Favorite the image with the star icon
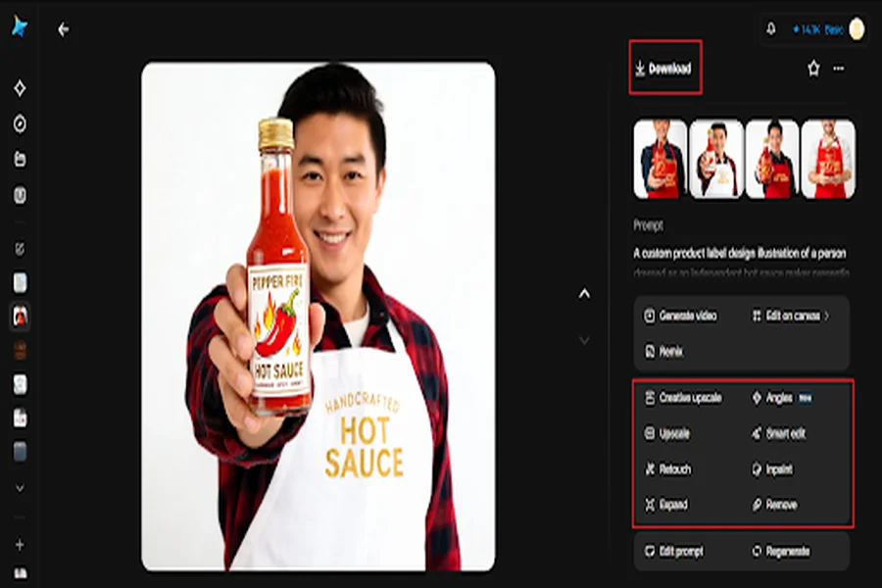Screen dimensions: 882x588 point(813,69)
